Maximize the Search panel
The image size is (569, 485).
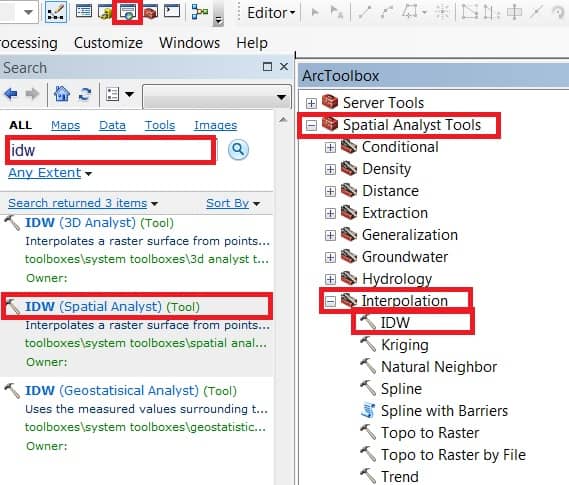point(267,67)
